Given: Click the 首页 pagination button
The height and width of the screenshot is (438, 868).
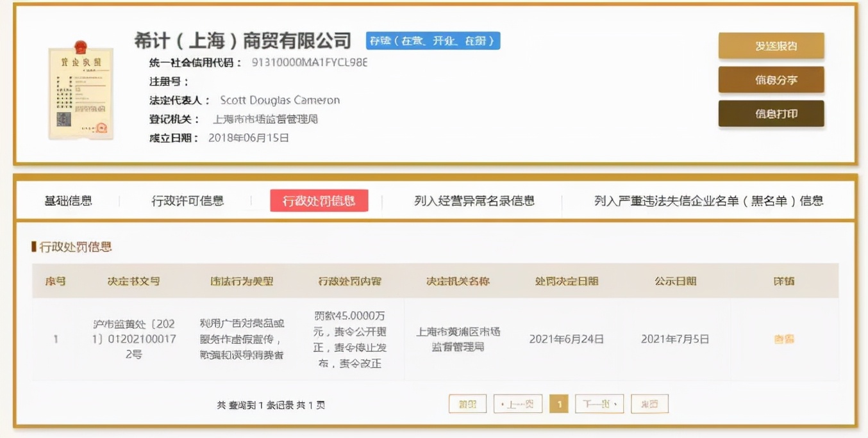Looking at the screenshot, I should coord(467,403).
